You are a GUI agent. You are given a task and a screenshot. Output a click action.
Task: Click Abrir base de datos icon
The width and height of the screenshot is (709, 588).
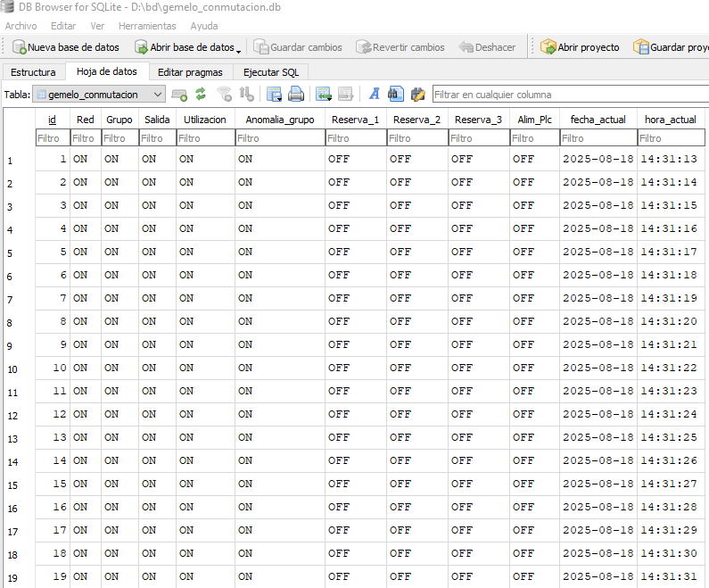coord(142,47)
